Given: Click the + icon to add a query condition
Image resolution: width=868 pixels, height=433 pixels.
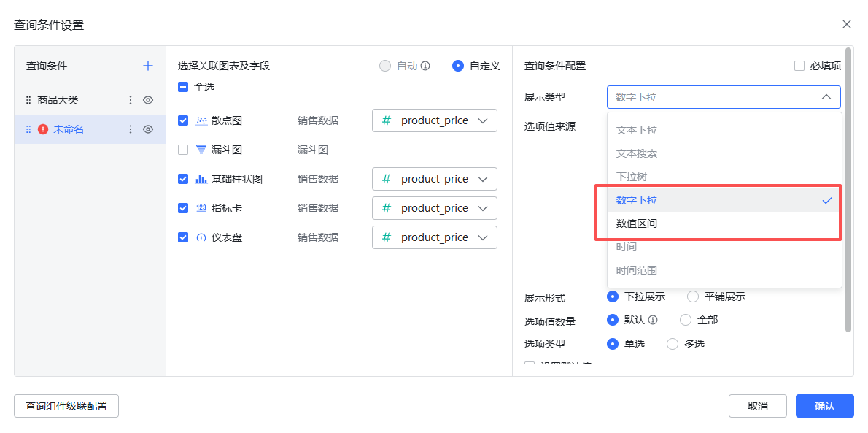Looking at the screenshot, I should (147, 65).
